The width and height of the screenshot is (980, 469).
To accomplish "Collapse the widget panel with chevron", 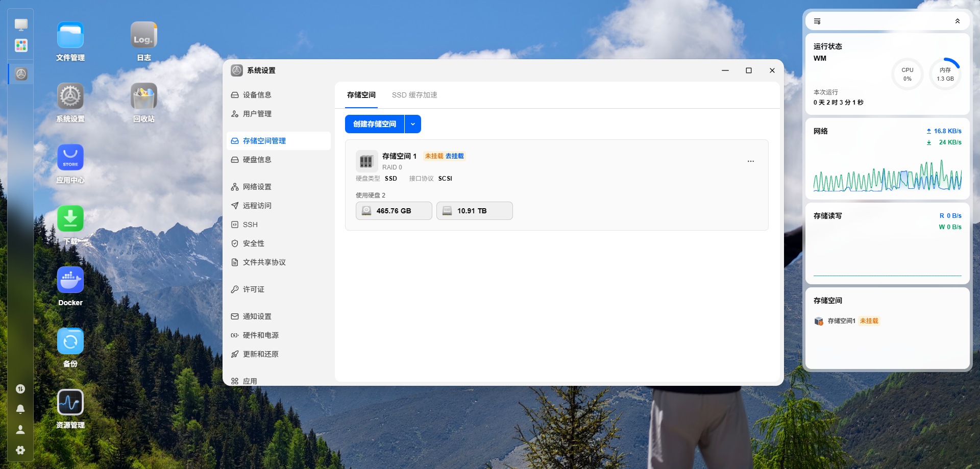I will (958, 21).
